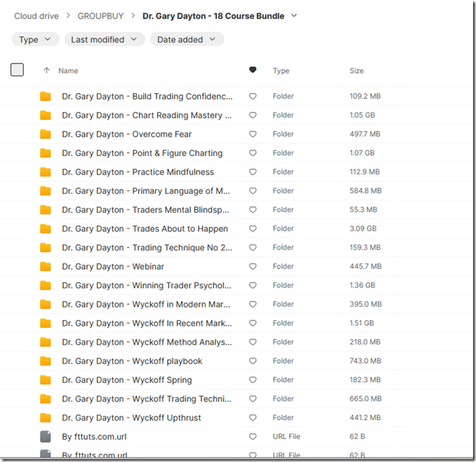Click the Trades About to Happen folder icon
This screenshot has height=462, width=476.
(46, 228)
